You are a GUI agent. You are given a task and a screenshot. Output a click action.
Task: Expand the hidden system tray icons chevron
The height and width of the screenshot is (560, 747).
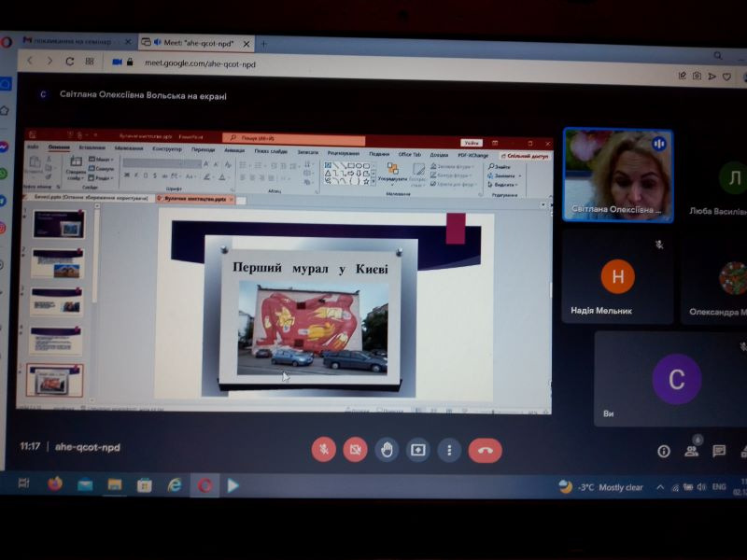coord(660,487)
